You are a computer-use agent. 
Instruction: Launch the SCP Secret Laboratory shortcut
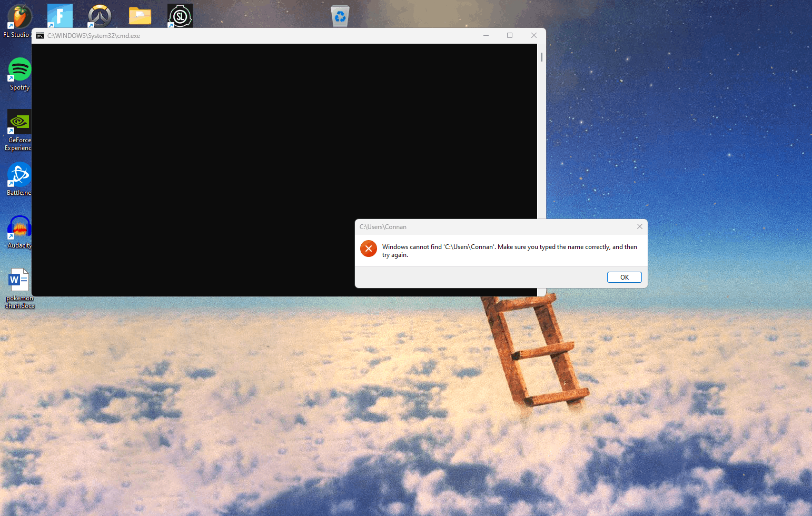[180, 16]
